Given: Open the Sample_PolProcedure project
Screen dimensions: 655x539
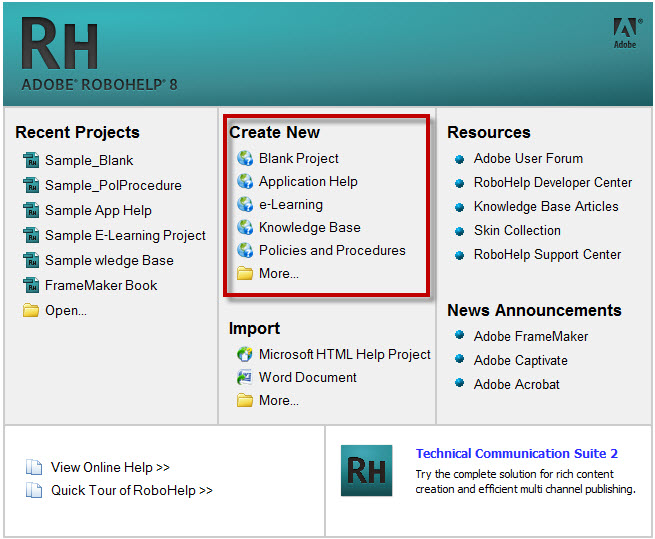Looking at the screenshot, I should click(113, 186).
